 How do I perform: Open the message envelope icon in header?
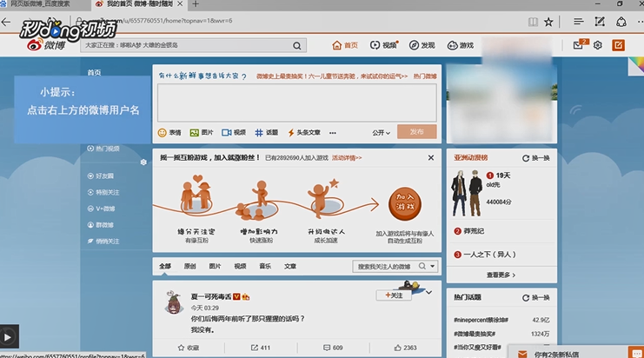[579, 45]
